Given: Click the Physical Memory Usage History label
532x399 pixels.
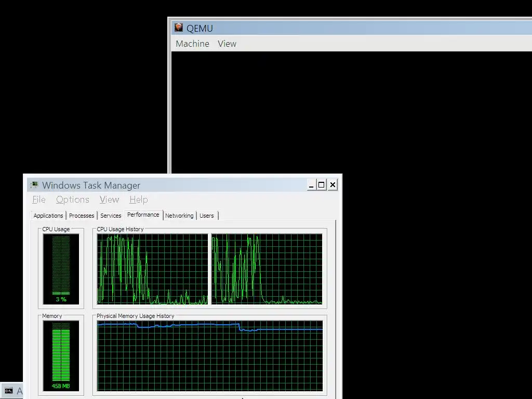Looking at the screenshot, I should point(136,316).
